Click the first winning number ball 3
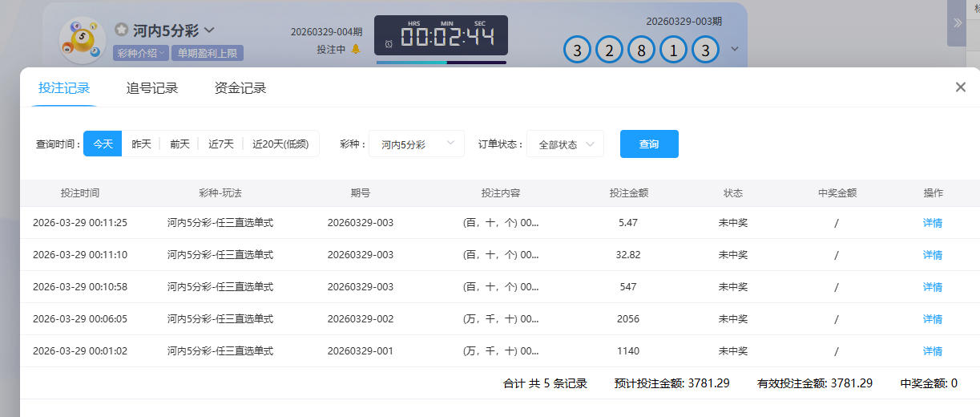 [x=577, y=50]
